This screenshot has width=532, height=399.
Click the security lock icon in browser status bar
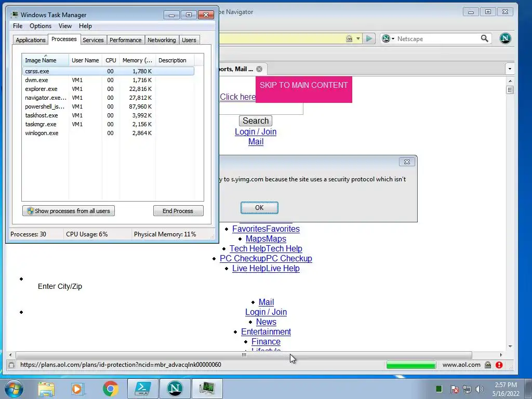[x=488, y=365]
